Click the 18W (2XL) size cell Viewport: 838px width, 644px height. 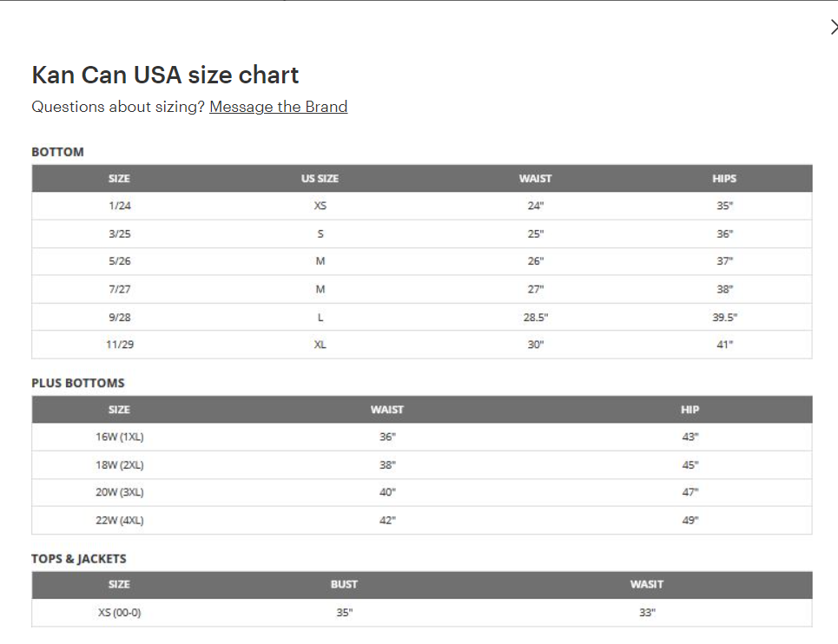click(x=119, y=464)
